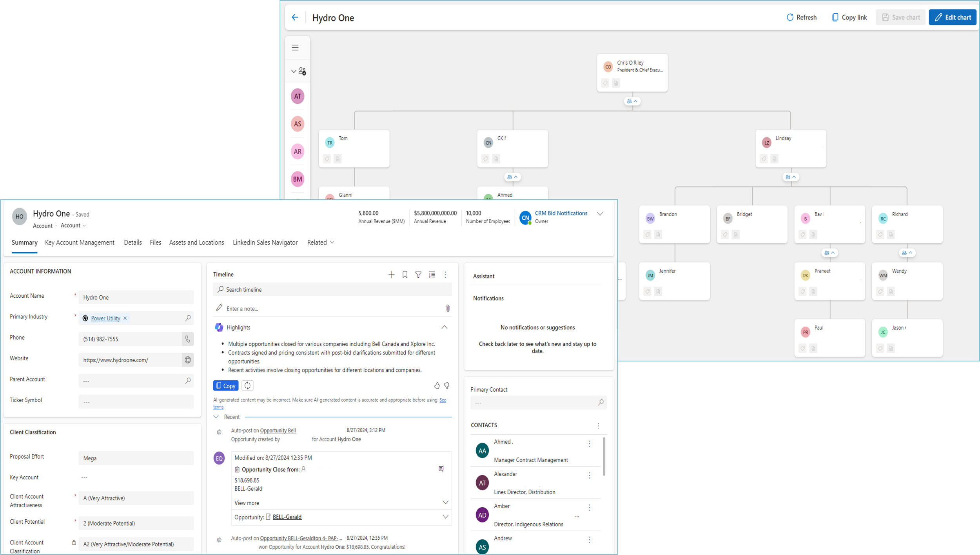Click the globe icon beside Website field

188,360
